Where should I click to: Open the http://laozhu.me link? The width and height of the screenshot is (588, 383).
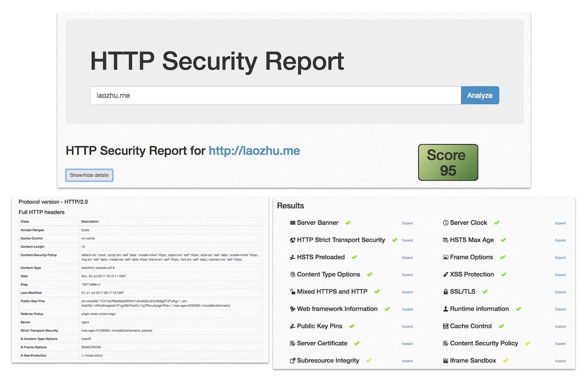[x=254, y=151]
